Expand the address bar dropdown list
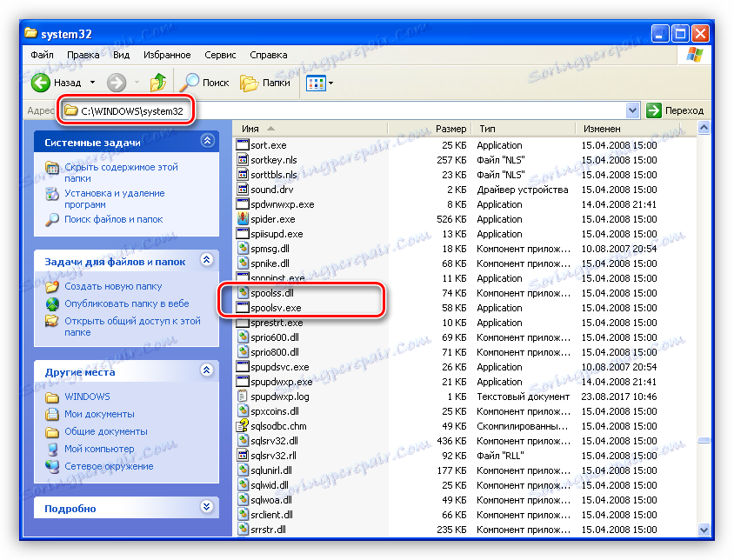The width and height of the screenshot is (734, 560). click(x=632, y=111)
